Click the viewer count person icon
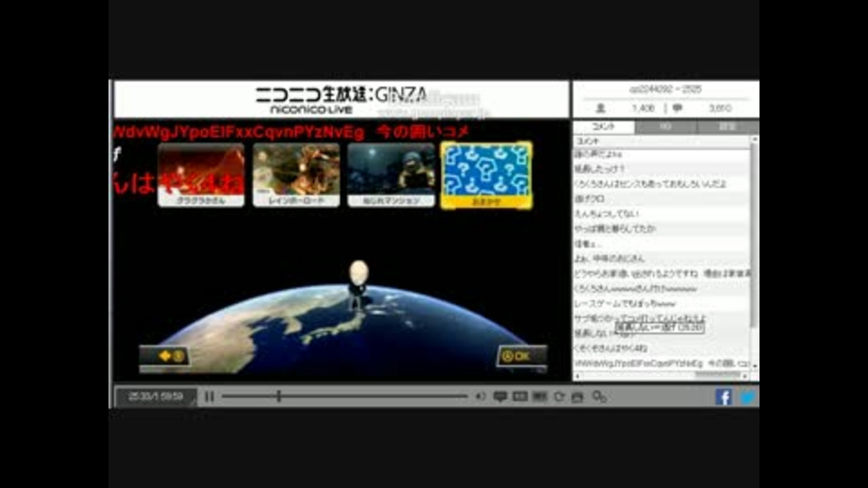Image resolution: width=868 pixels, height=488 pixels. [600, 108]
